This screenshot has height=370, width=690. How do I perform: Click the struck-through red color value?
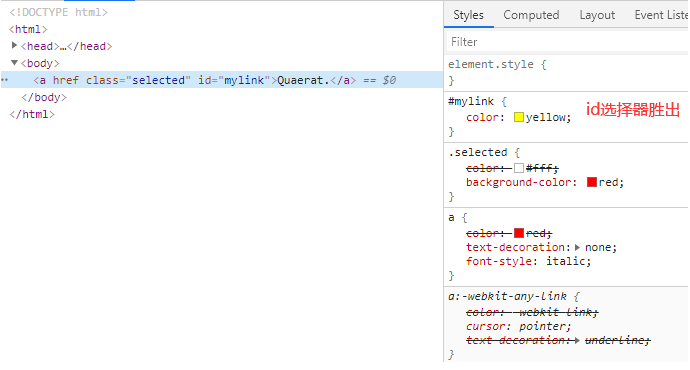[536, 233]
